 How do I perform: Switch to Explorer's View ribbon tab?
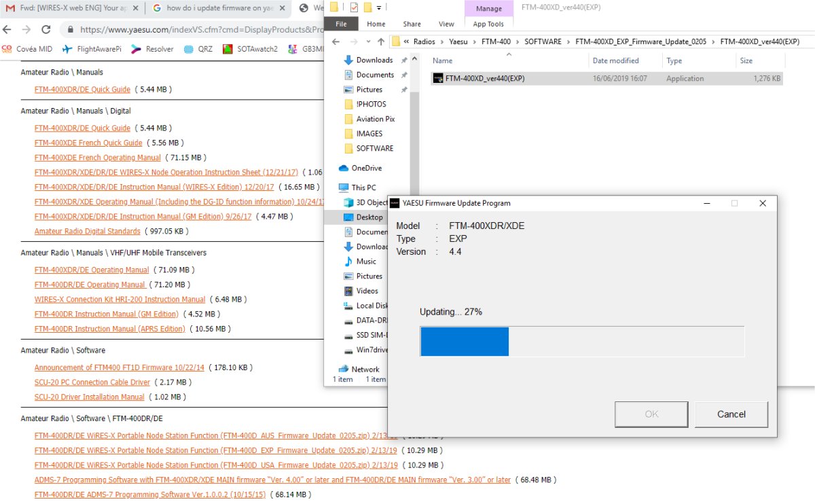coord(446,24)
